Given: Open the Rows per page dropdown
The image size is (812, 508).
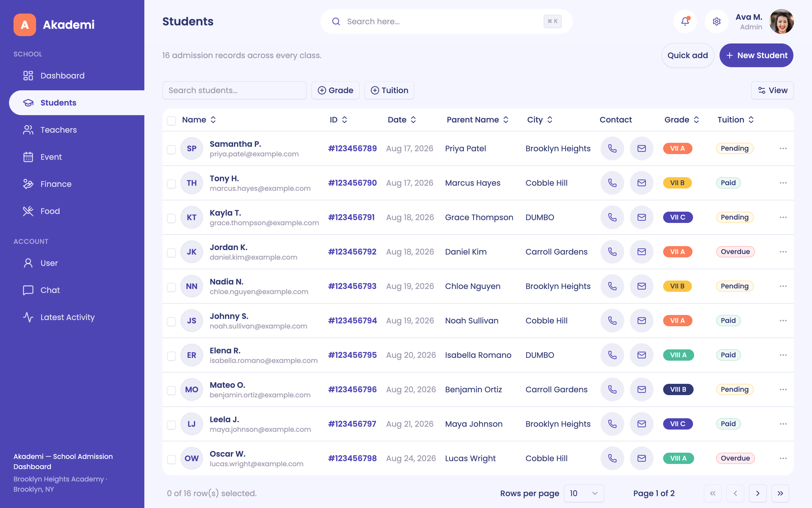Looking at the screenshot, I should 584,493.
